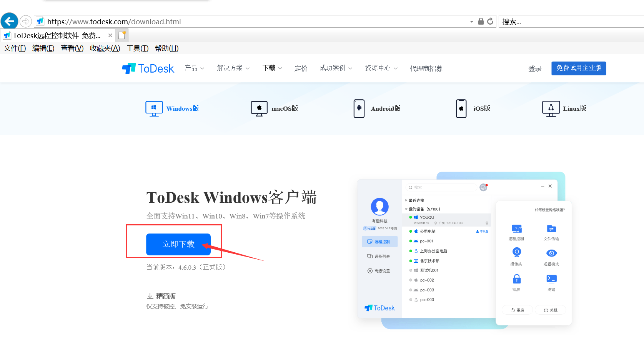Select the ToDesk远程控制软件 browser tab

[57, 36]
